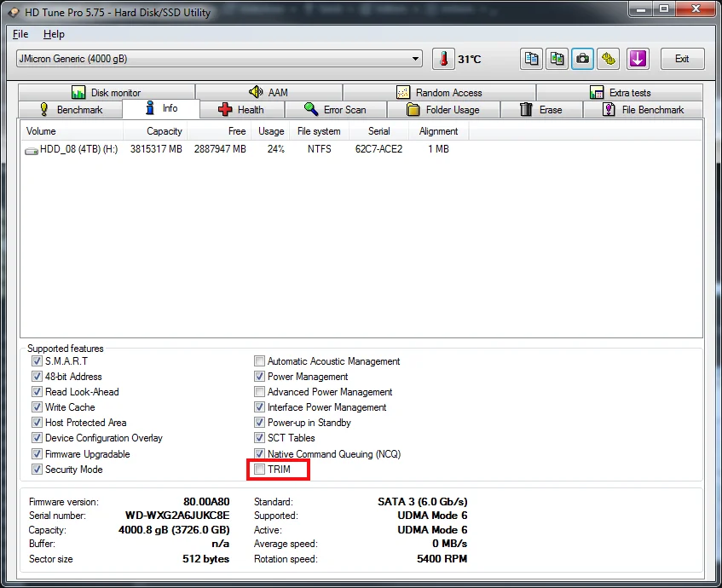Viewport: 722px width, 588px height.
Task: Click the thermometer temperature icon
Action: [443, 59]
